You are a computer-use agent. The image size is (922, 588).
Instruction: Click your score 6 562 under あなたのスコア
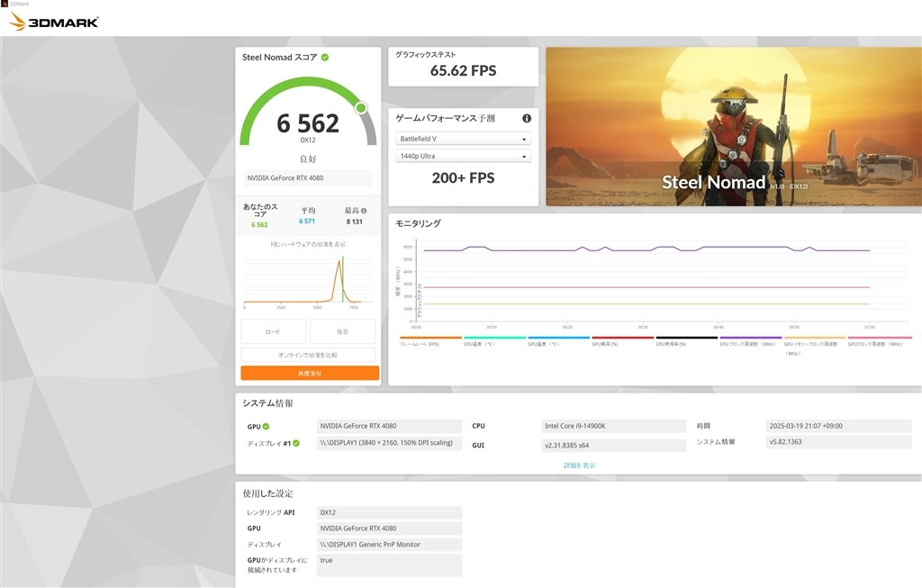[259, 224]
